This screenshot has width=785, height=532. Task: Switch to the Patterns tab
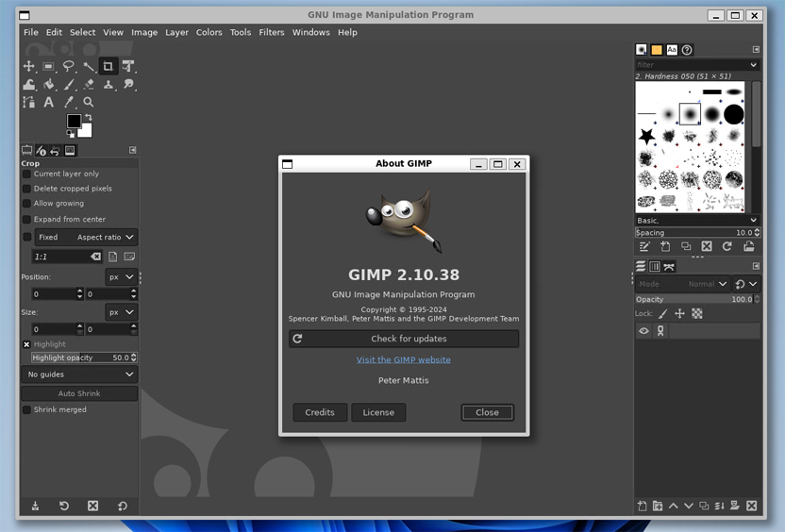click(x=657, y=50)
